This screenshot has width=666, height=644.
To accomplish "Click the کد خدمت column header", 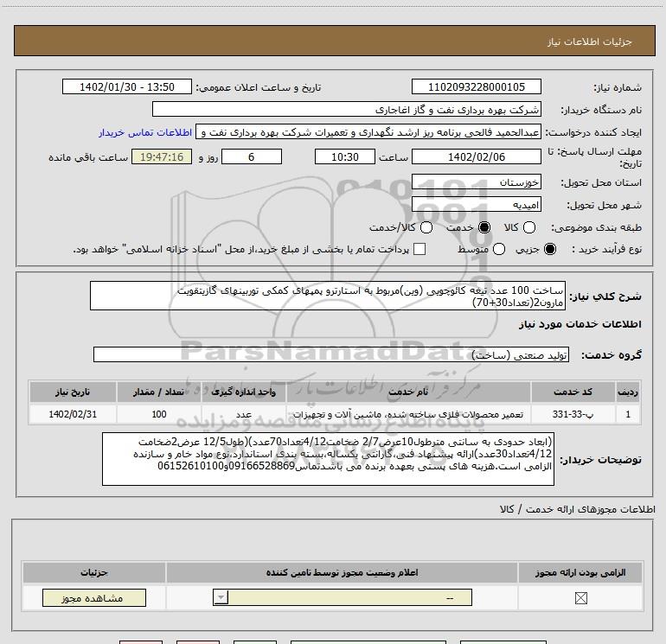I will pos(573,392).
